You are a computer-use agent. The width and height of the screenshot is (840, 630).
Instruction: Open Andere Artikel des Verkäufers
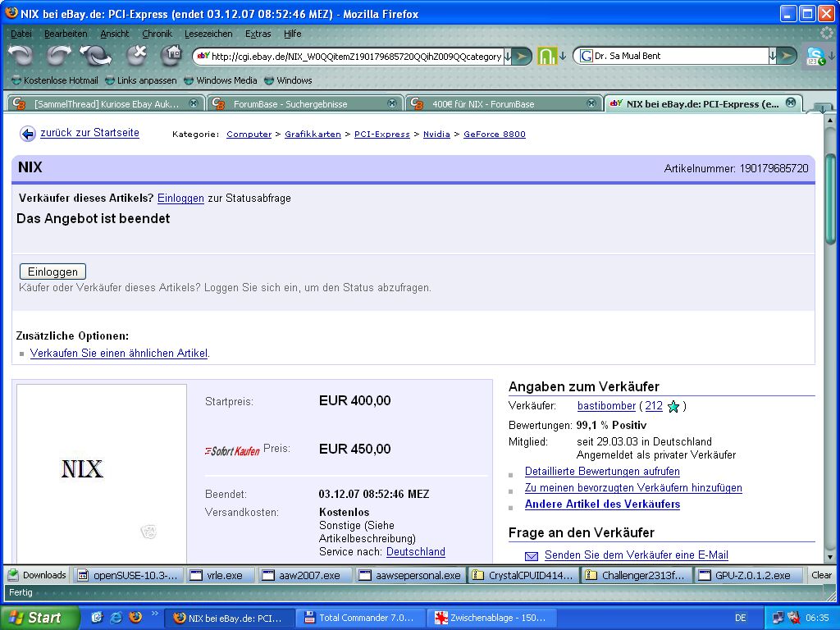pyautogui.click(x=602, y=504)
